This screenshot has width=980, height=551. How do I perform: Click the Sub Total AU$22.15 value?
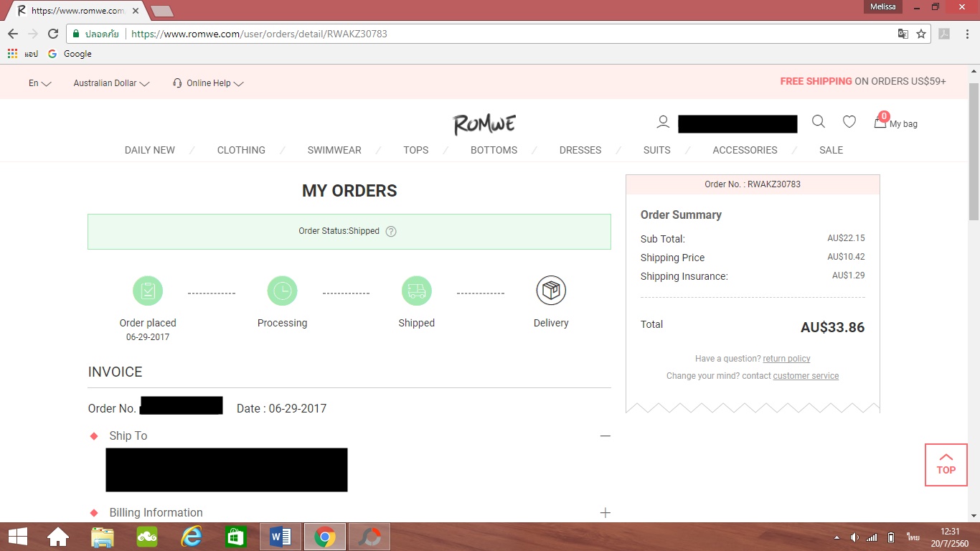[846, 238]
